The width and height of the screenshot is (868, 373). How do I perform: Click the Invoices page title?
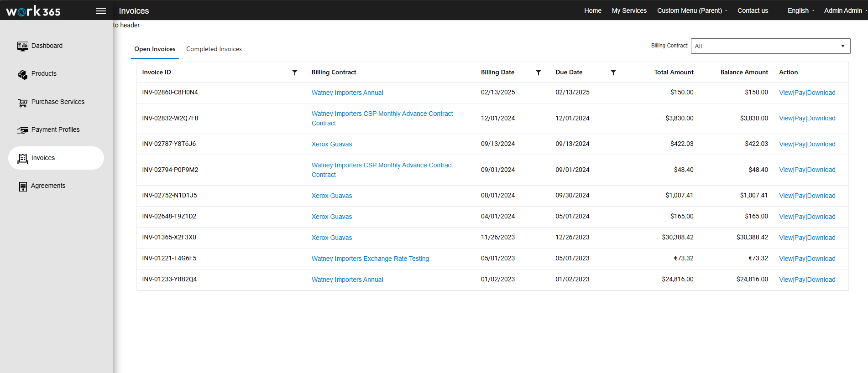tap(134, 11)
